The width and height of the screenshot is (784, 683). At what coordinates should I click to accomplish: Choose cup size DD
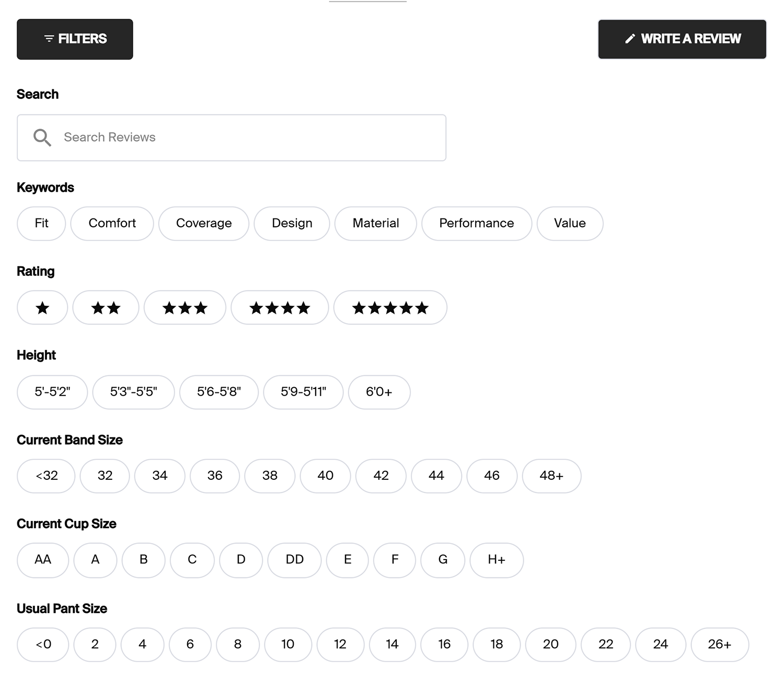[x=295, y=560]
